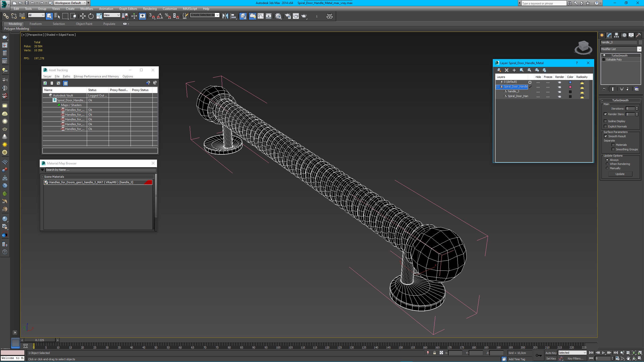Switch to Object Paint ribbon tab
The width and height of the screenshot is (644, 362).
point(84,24)
